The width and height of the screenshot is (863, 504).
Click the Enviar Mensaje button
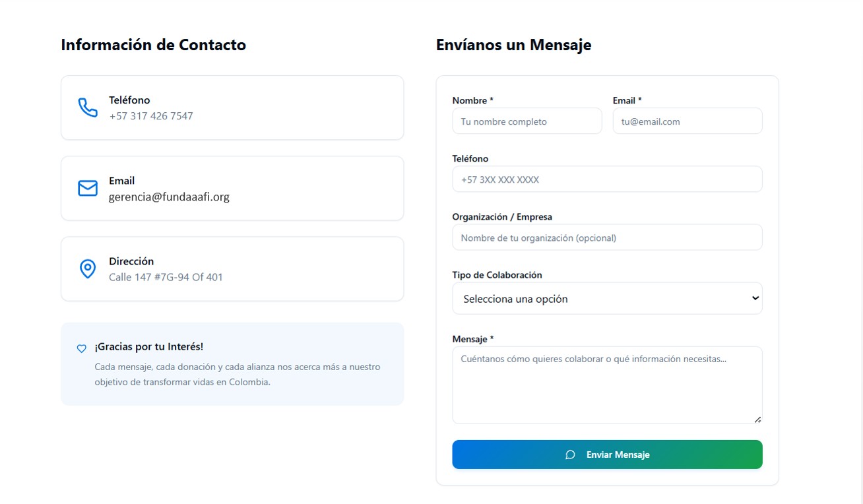[607, 455]
